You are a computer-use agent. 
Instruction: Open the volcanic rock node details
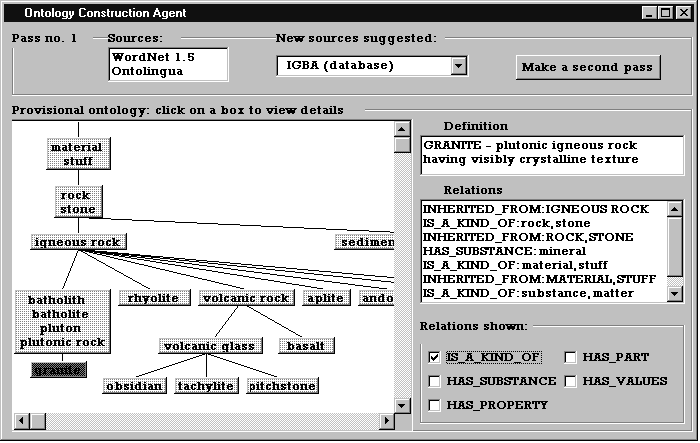coord(245,298)
